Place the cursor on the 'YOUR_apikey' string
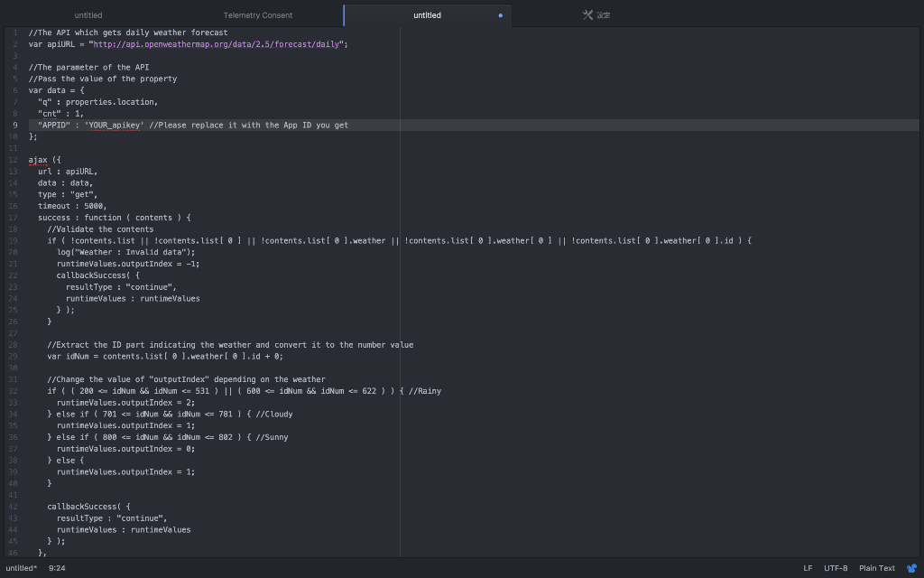The width and height of the screenshot is (924, 578). (115, 125)
